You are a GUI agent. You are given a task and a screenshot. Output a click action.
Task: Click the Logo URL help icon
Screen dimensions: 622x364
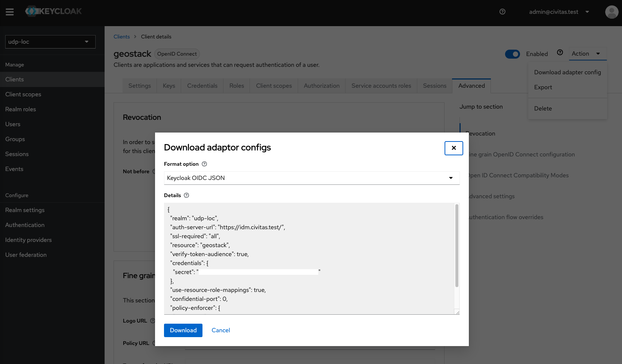152,321
